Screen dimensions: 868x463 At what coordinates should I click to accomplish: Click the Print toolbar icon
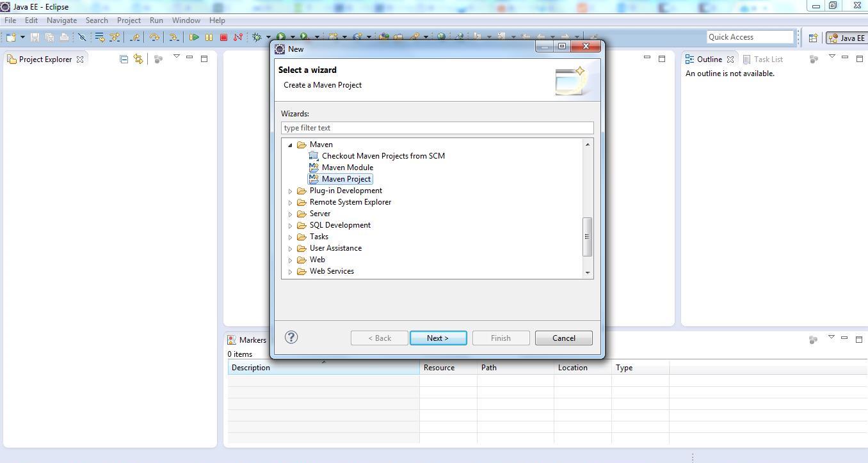coord(64,37)
